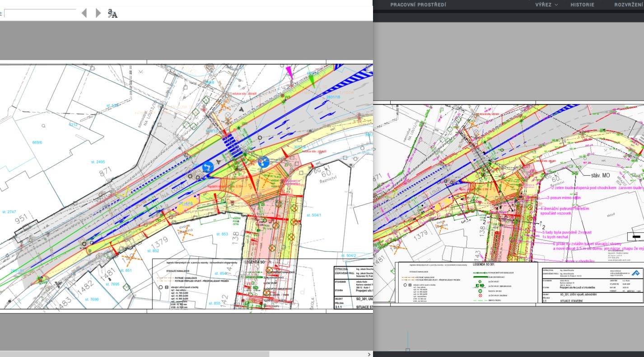Viewport: 644px width, 357px height.
Task: Open the Pracovní prostředí panel
Action: click(x=418, y=5)
